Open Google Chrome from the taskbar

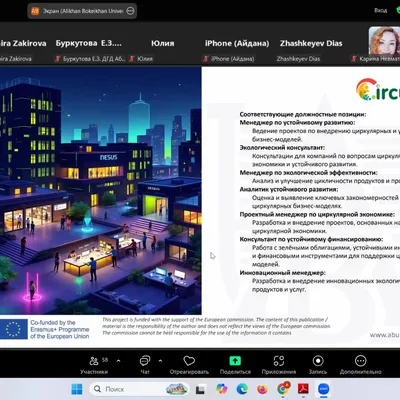(x=283, y=388)
